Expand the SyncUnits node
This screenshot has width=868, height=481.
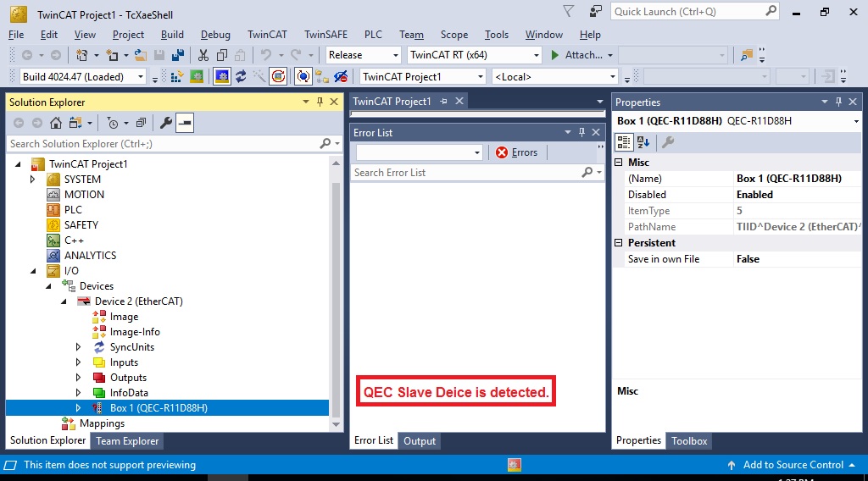pyautogui.click(x=78, y=347)
